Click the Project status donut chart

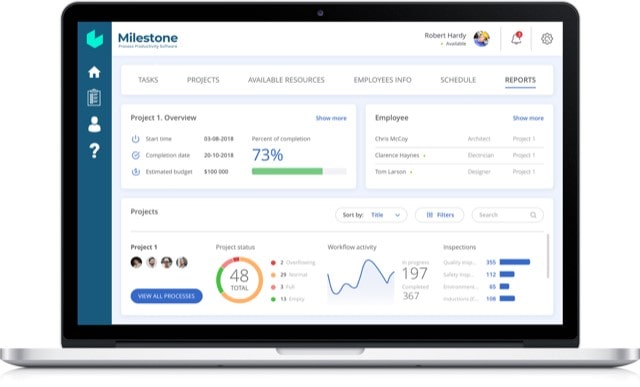239,280
